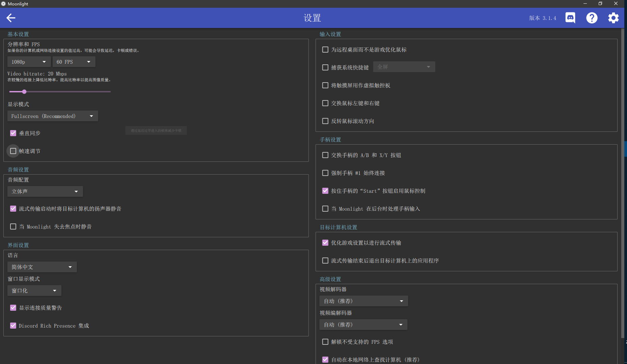Click the settings page vertical scrollbar
The width and height of the screenshot is (627, 364).
(x=623, y=183)
